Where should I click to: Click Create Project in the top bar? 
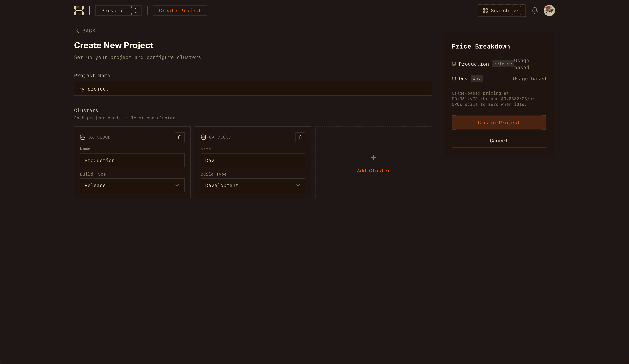point(180,10)
